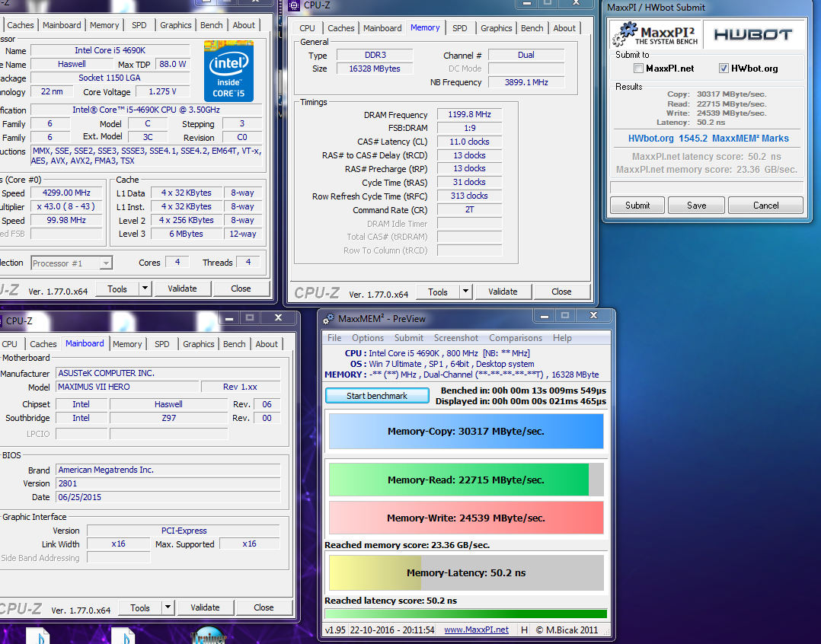Click the CPU-Z Memory window title icon
The image size is (821, 644).
[294, 5]
